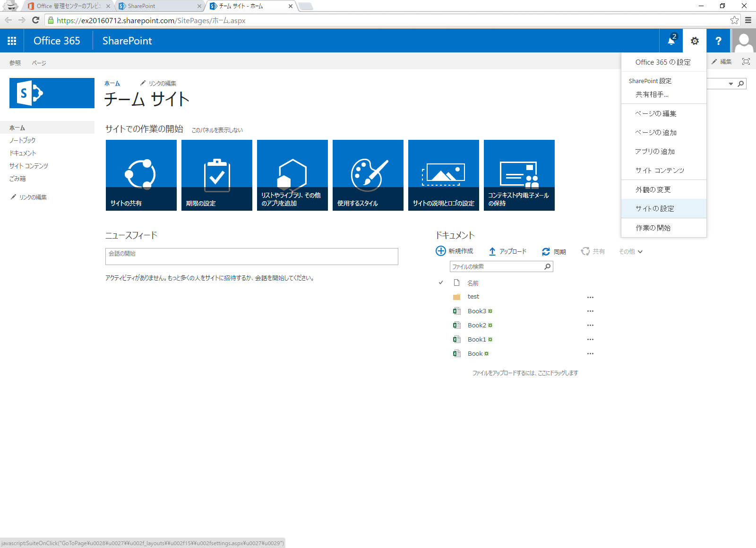
Task: Open the 使用するスタイル tile
Action: [368, 175]
